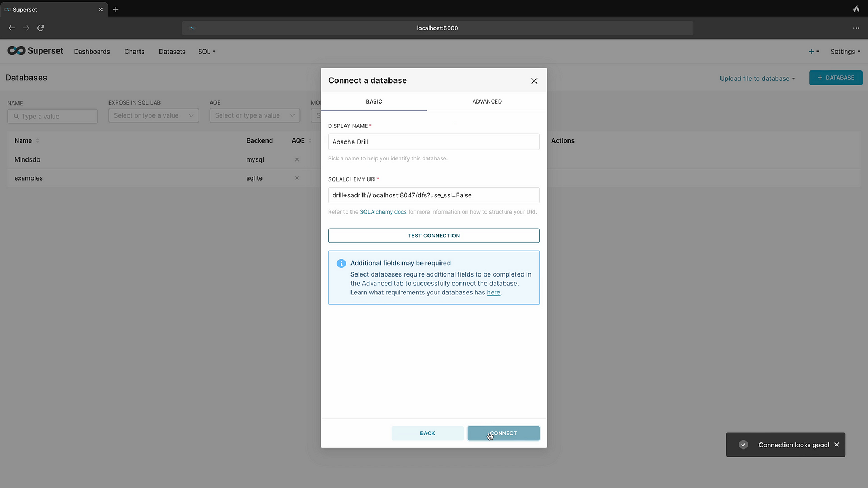Focus the SQLAlchemy URI field
The image size is (868, 488).
pyautogui.click(x=433, y=195)
